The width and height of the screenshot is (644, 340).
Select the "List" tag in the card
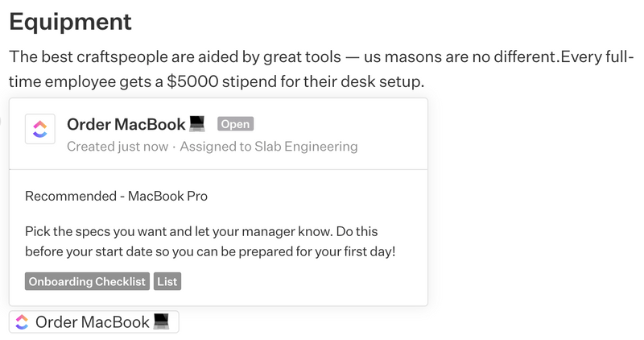pyautogui.click(x=167, y=281)
